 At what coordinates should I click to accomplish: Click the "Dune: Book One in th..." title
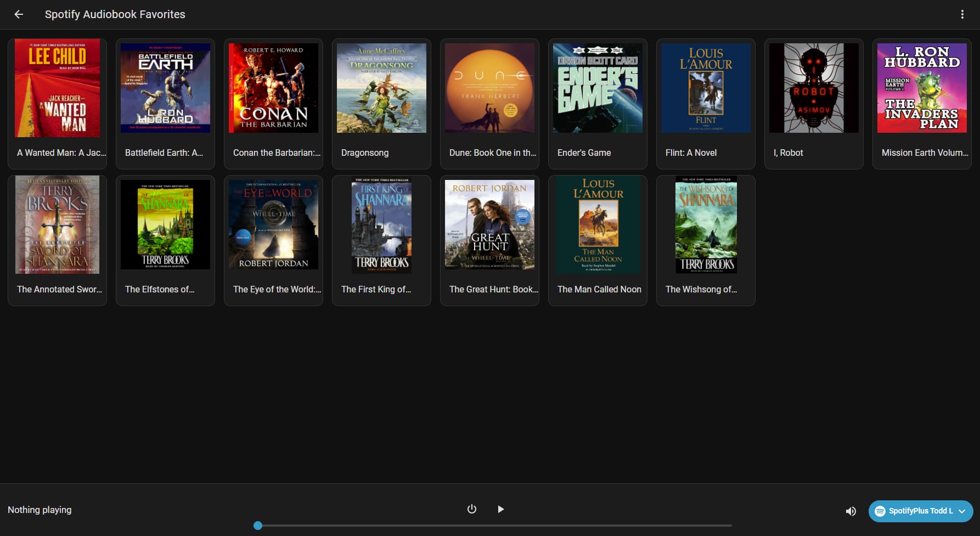(493, 153)
